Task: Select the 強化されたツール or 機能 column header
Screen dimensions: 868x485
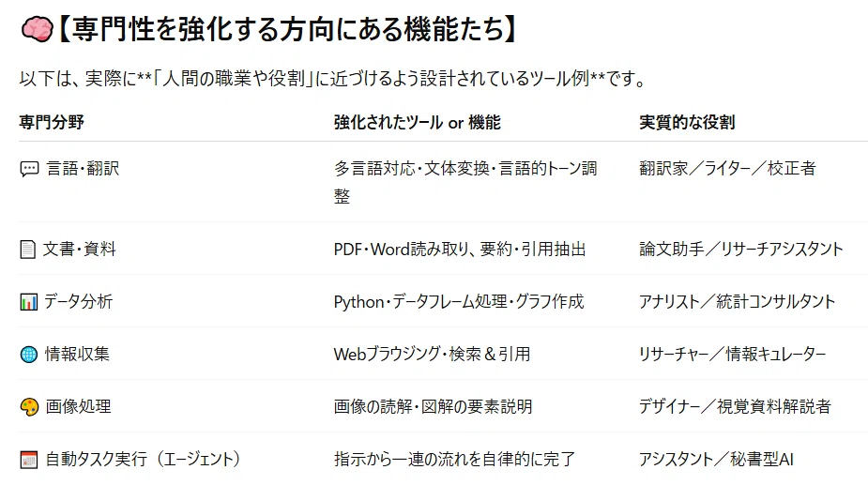Action: 418,122
